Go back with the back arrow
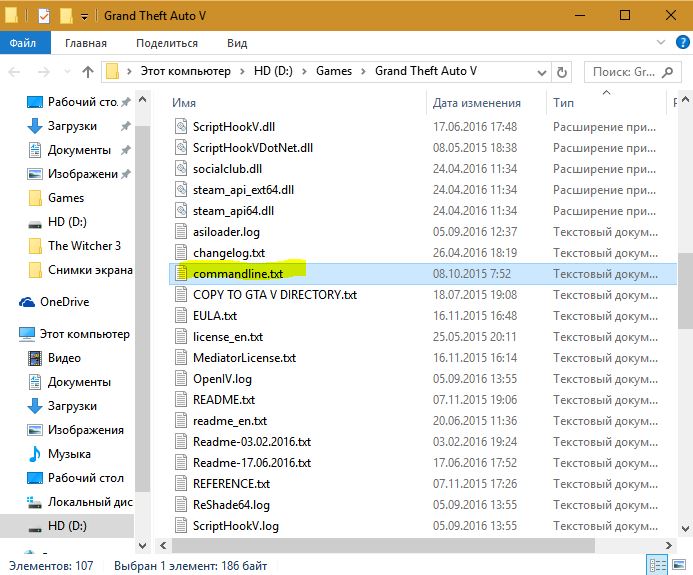The width and height of the screenshot is (693, 575). pos(14,72)
